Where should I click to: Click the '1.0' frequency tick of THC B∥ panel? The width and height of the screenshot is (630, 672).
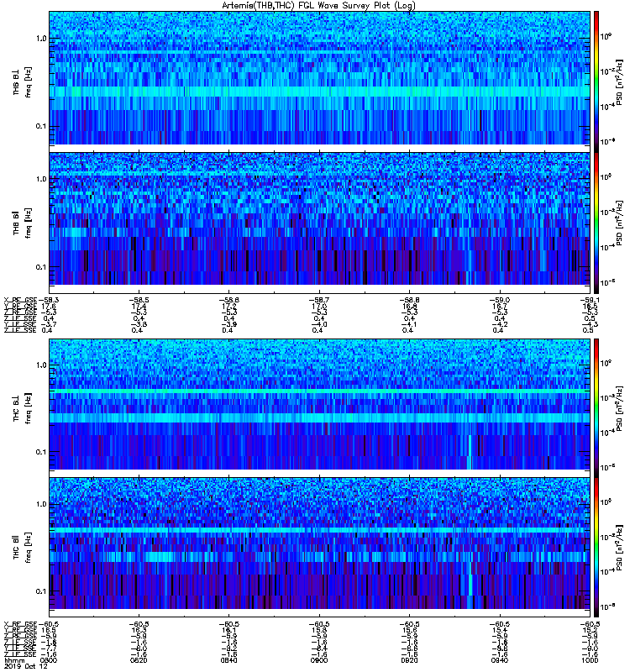pos(41,504)
